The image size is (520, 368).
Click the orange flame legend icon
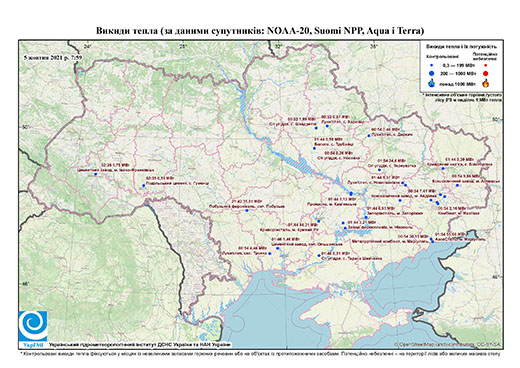click(x=486, y=83)
